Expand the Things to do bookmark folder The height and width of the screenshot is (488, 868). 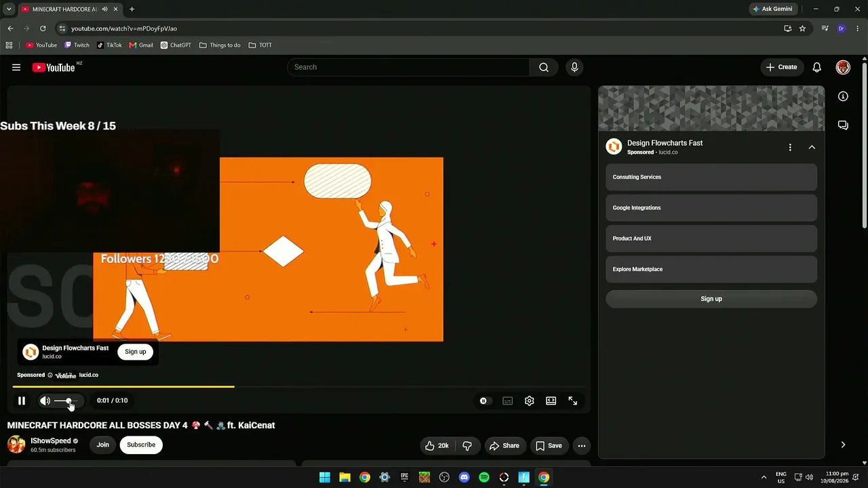[x=220, y=45]
